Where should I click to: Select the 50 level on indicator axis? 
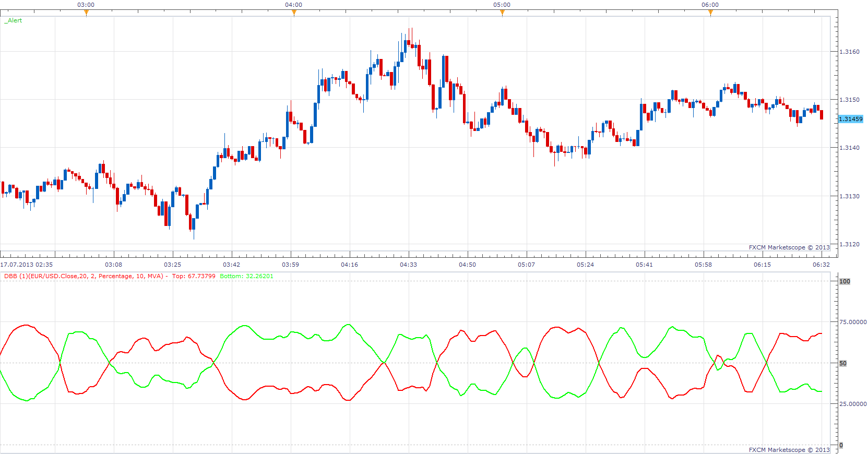tap(843, 363)
